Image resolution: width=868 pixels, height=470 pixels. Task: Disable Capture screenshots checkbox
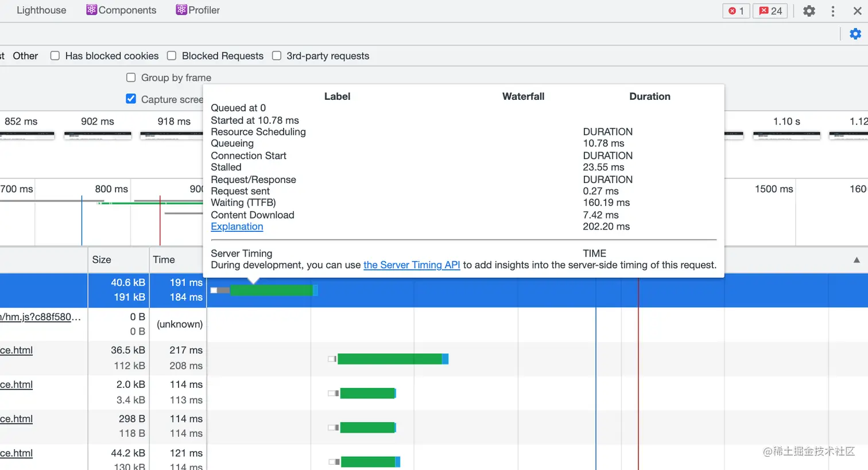(131, 99)
